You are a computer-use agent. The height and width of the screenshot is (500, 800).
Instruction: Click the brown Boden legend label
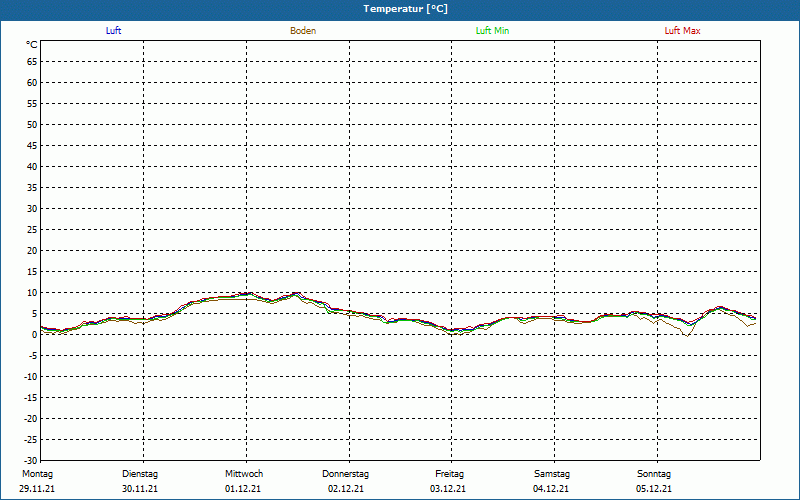(x=303, y=31)
